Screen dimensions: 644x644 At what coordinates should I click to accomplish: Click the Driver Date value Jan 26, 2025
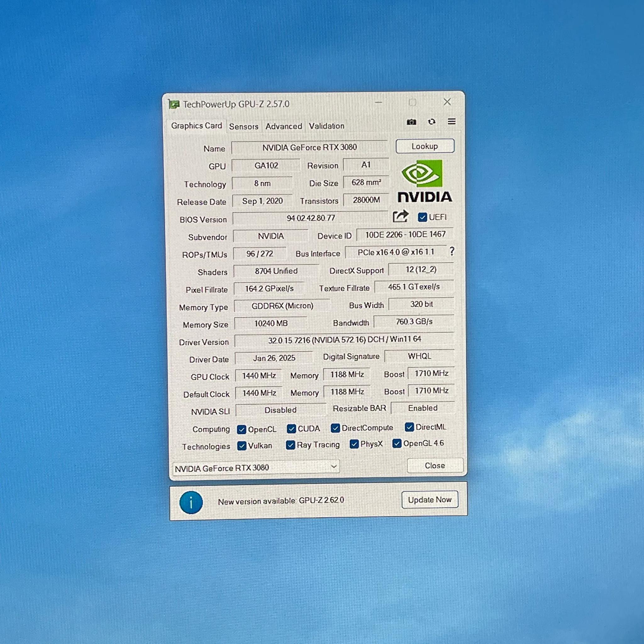[x=274, y=358]
